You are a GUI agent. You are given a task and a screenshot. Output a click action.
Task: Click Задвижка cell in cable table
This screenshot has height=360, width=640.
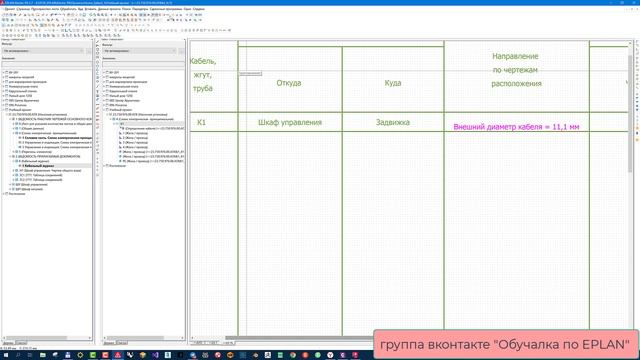coord(393,122)
